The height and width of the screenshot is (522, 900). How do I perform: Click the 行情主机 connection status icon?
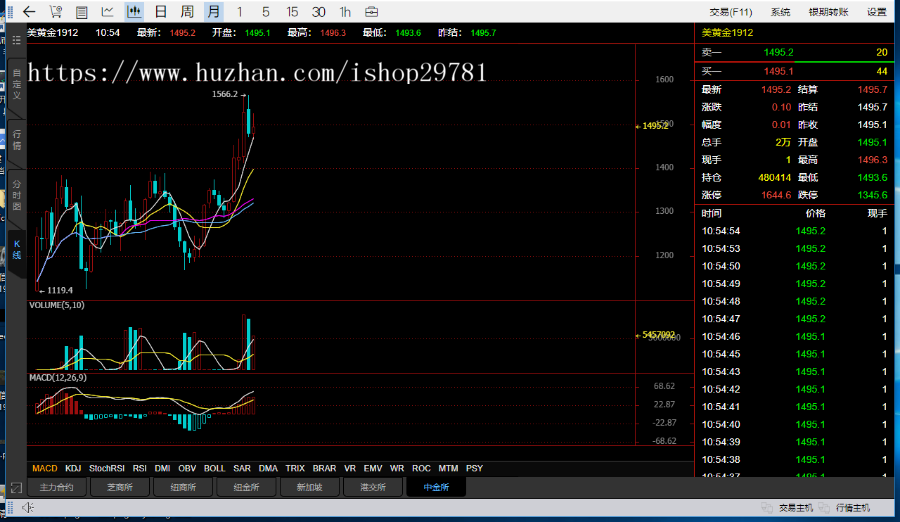(824, 508)
